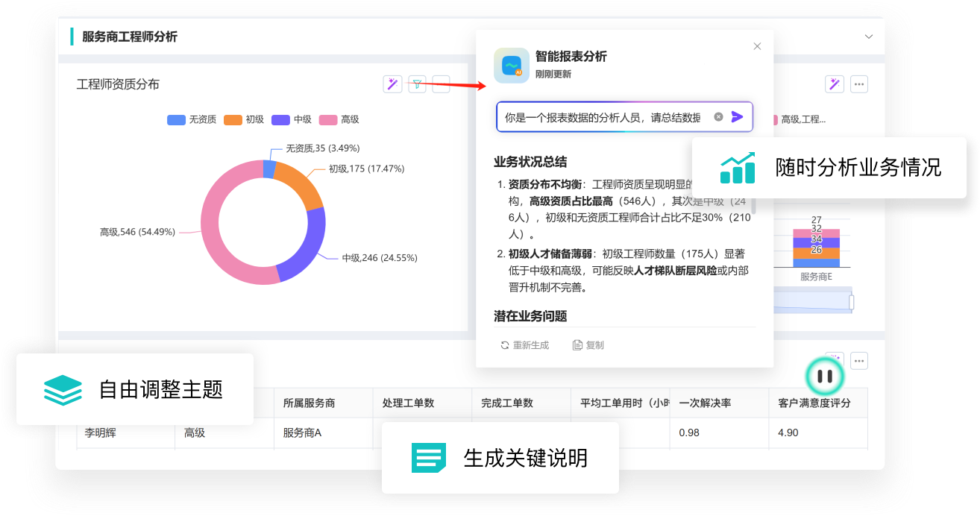
Task: Click the data zoom slider handle under 服务商E
Action: [851, 302]
